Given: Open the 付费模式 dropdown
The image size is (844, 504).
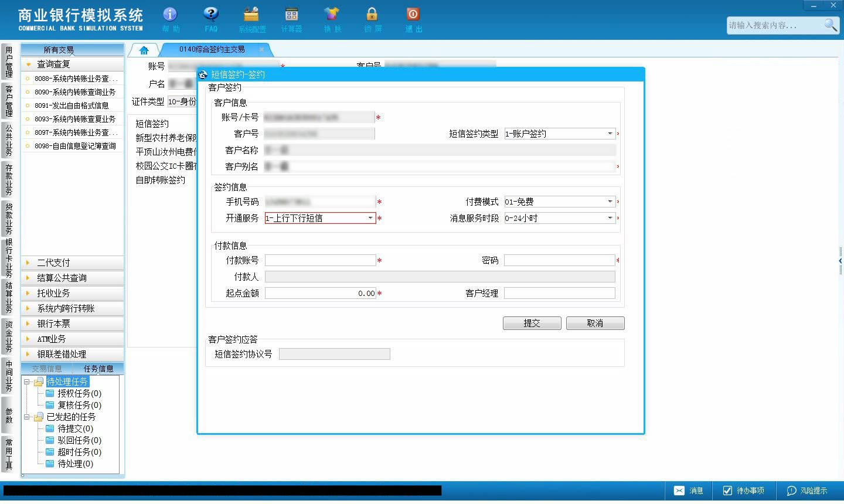Looking at the screenshot, I should pos(610,202).
